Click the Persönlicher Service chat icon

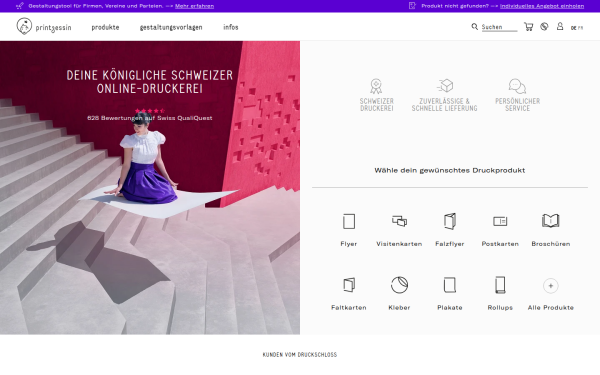click(x=517, y=86)
